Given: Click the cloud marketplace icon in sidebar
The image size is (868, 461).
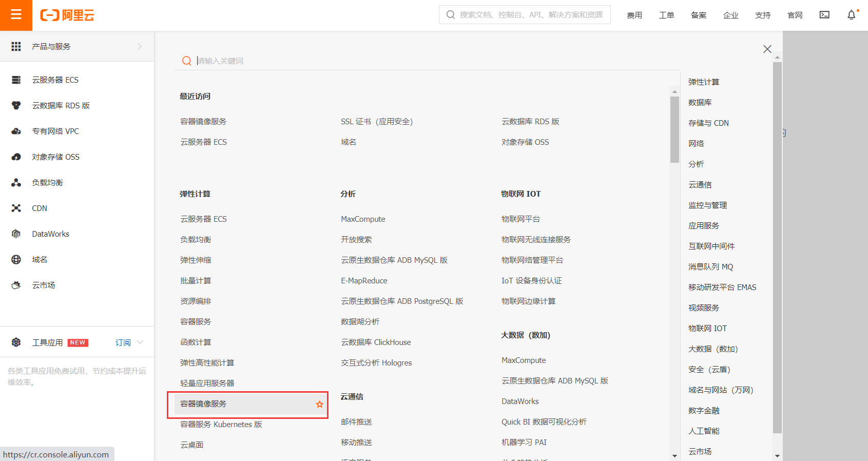Looking at the screenshot, I should pyautogui.click(x=16, y=285).
